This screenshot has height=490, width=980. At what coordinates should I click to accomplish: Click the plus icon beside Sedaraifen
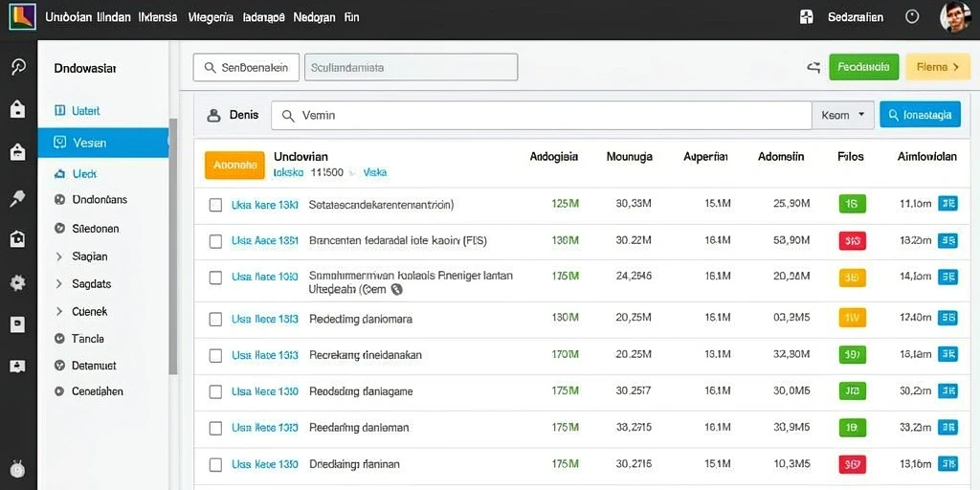807,17
